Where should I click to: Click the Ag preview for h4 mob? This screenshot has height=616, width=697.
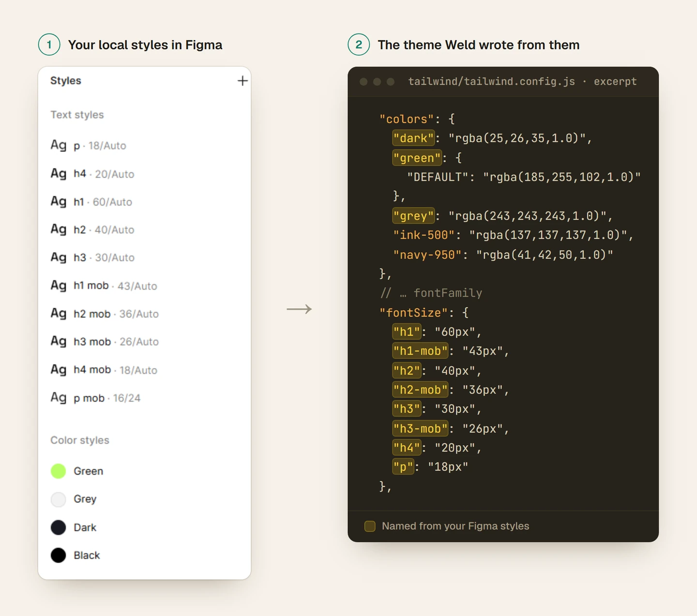tap(59, 370)
